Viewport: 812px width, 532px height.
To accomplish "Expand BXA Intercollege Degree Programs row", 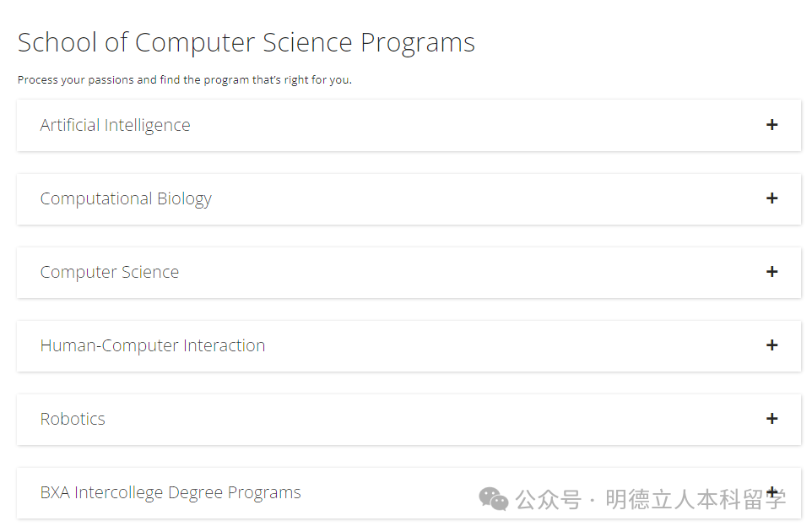I will (253, 492).
